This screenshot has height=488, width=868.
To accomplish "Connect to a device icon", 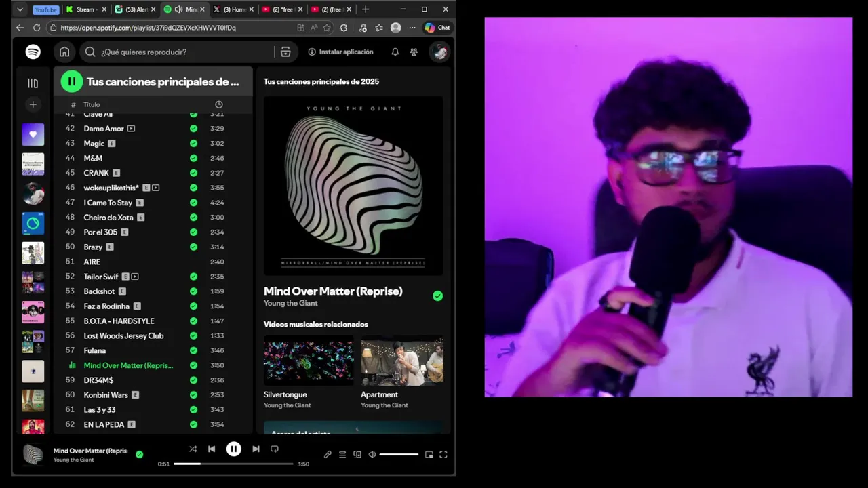I will point(357,455).
